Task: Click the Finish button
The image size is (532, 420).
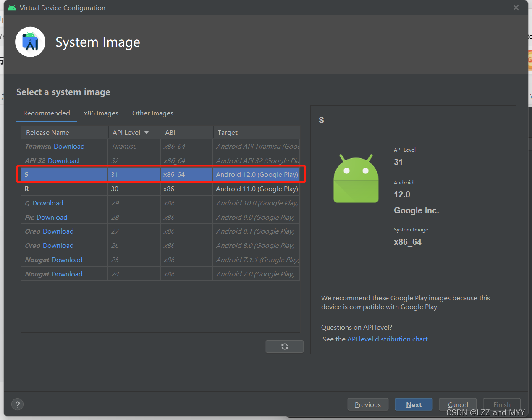Action: click(x=502, y=404)
